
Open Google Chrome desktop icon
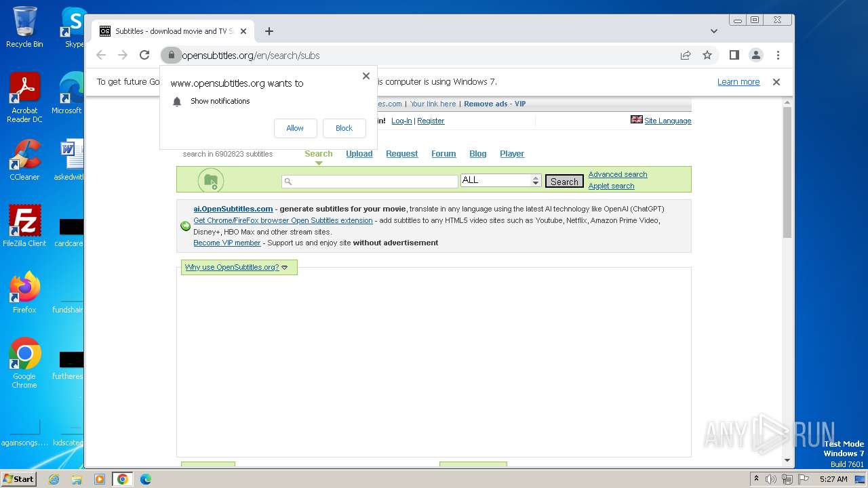click(24, 363)
